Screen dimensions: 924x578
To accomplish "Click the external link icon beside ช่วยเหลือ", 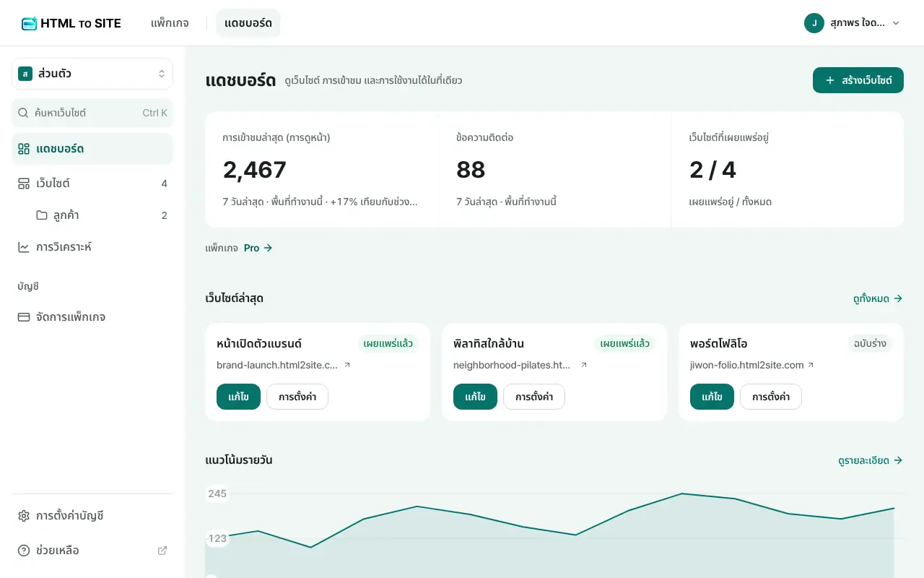I will point(162,551).
